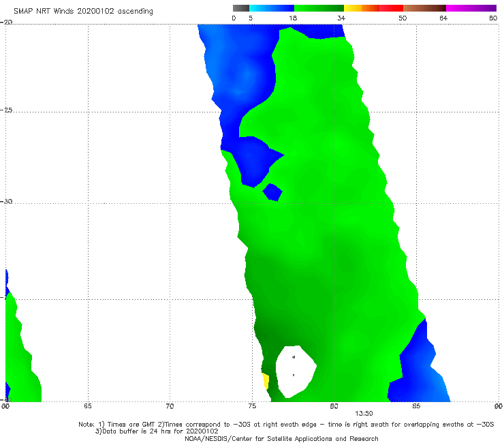Click the red segment of the color bar
The image size is (504, 443).
point(391,8)
